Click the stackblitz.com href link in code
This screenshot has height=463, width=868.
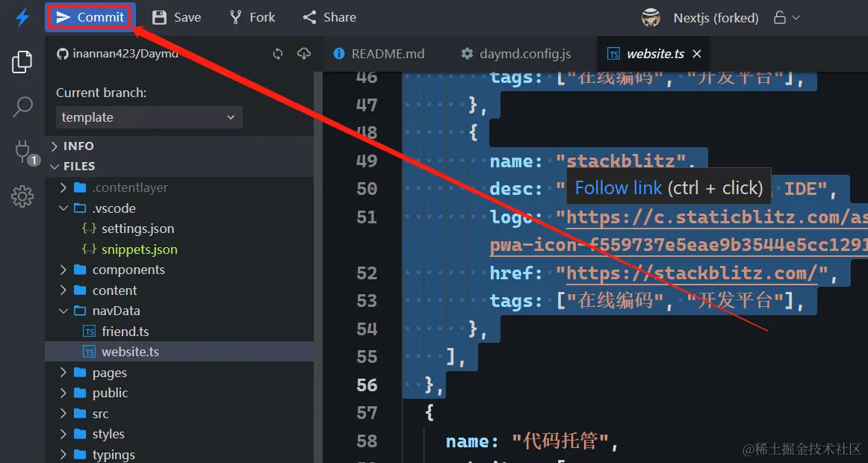point(692,273)
